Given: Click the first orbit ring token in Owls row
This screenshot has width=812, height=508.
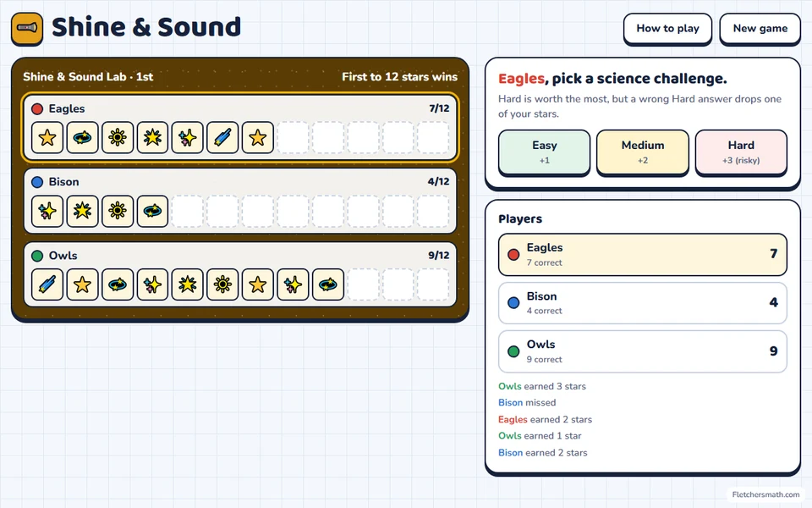Looking at the screenshot, I should (x=118, y=284).
